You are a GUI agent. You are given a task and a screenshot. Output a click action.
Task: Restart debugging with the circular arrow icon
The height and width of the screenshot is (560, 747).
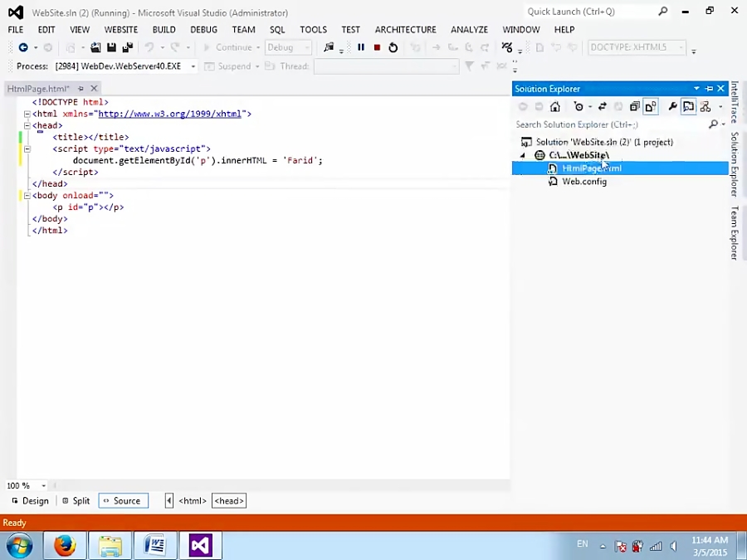coord(393,47)
